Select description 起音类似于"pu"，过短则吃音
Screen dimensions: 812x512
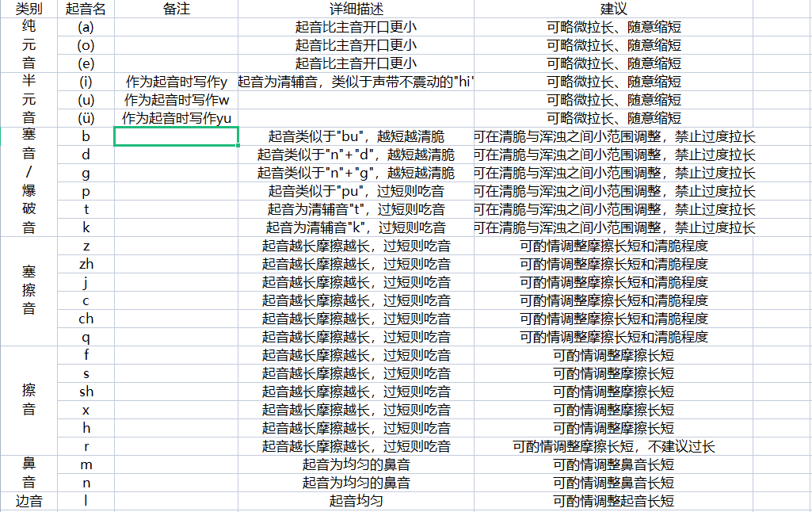tap(356, 191)
